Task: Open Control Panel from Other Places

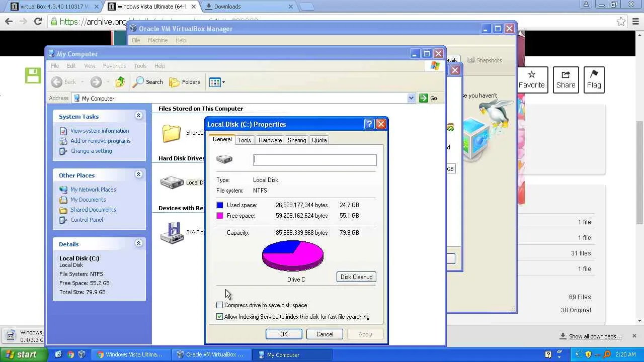Action: coord(87,220)
